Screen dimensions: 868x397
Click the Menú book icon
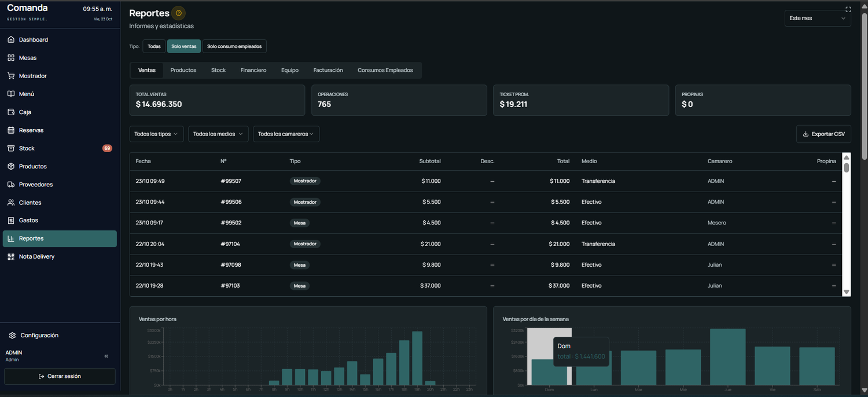pyautogui.click(x=11, y=94)
